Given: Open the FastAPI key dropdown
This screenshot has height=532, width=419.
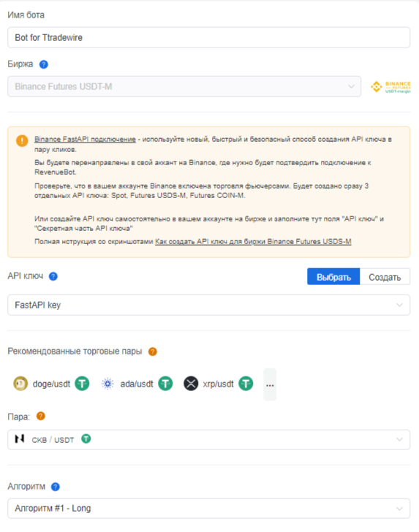Looking at the screenshot, I should (x=209, y=305).
